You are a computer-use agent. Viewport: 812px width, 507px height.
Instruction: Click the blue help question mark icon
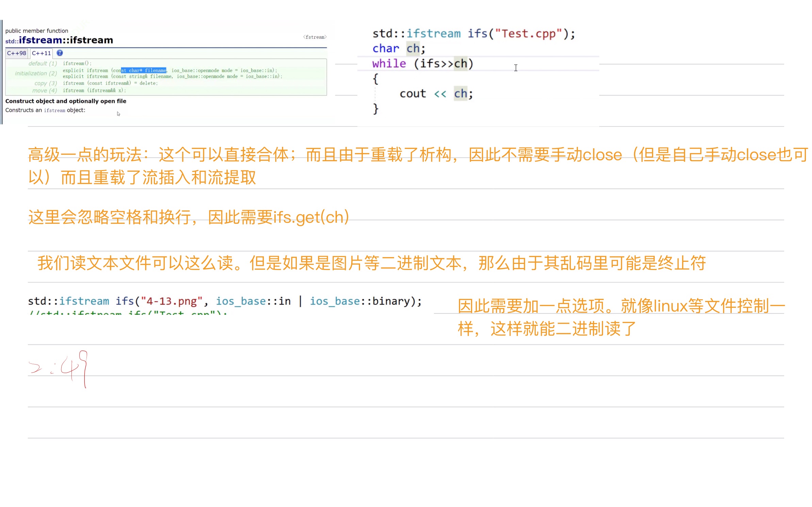point(60,53)
